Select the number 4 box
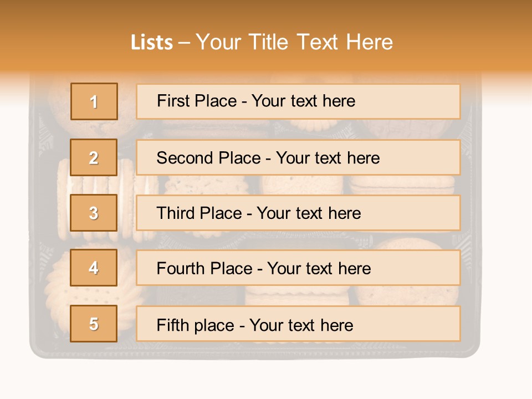The height and width of the screenshot is (399, 532). (x=94, y=268)
